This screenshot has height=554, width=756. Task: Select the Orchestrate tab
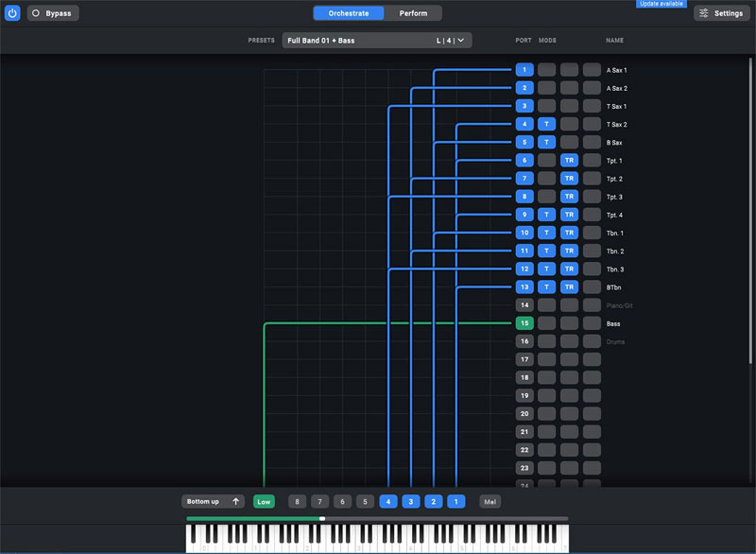coord(349,13)
